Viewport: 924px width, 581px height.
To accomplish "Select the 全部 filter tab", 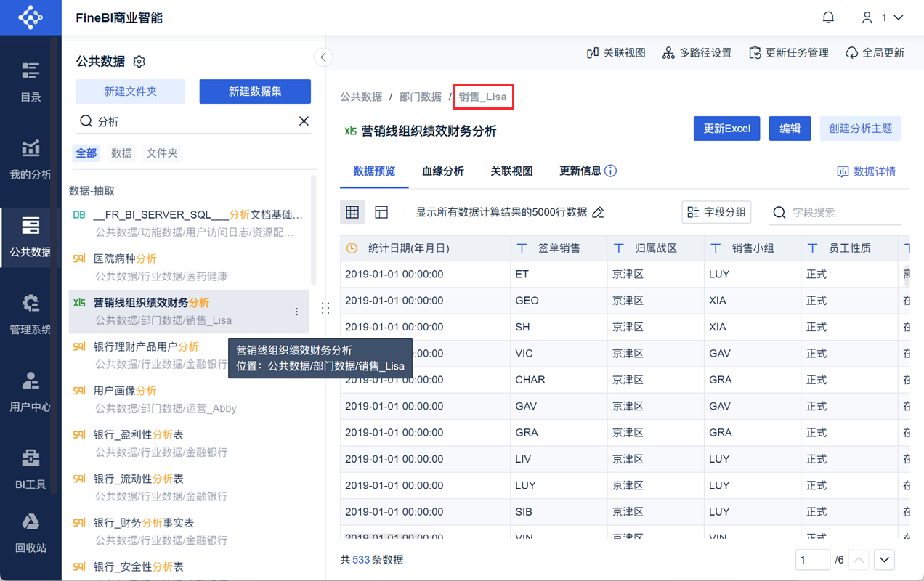I will (x=86, y=153).
